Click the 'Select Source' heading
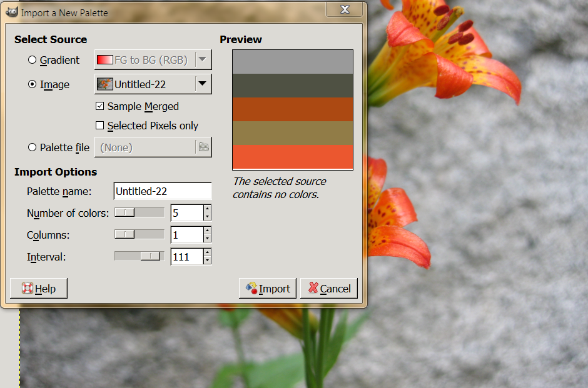 tap(51, 39)
